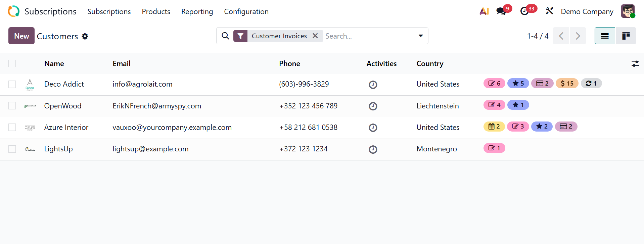Open the Reporting menu
The width and height of the screenshot is (644, 244).
click(x=197, y=11)
